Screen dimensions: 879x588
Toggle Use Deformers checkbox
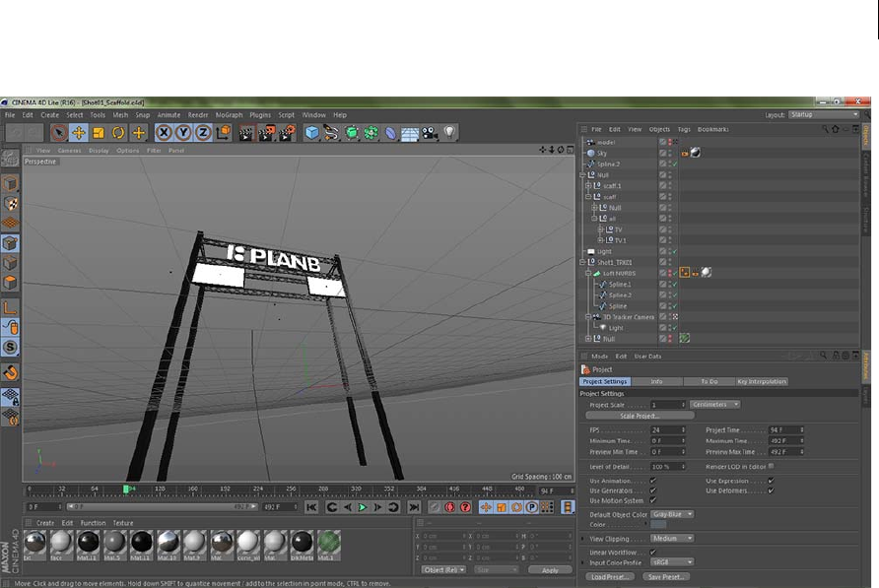772,490
